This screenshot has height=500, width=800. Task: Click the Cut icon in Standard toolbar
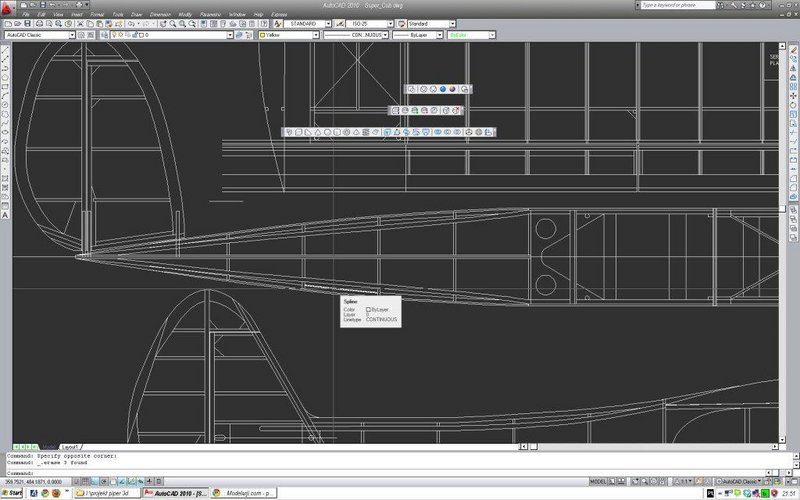[x=80, y=24]
